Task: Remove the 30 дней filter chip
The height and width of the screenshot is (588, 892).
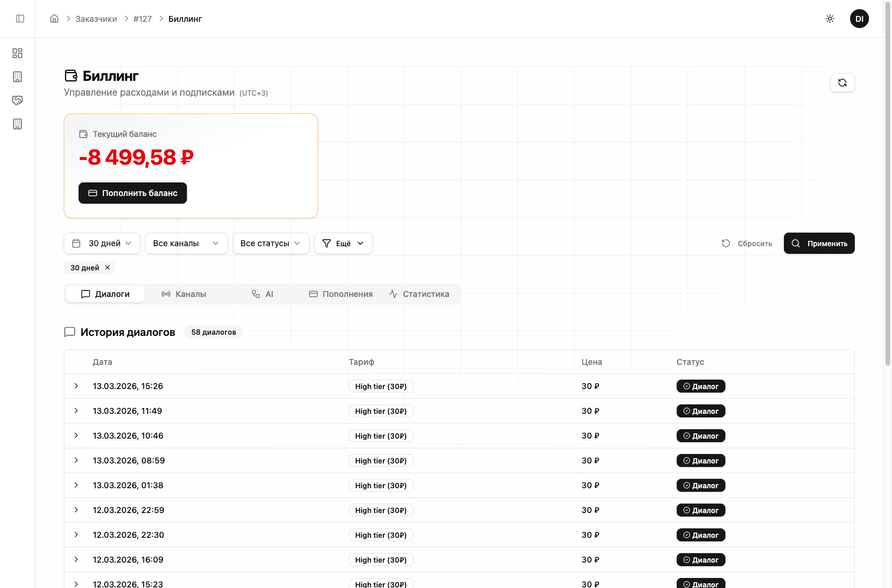Action: tap(108, 267)
